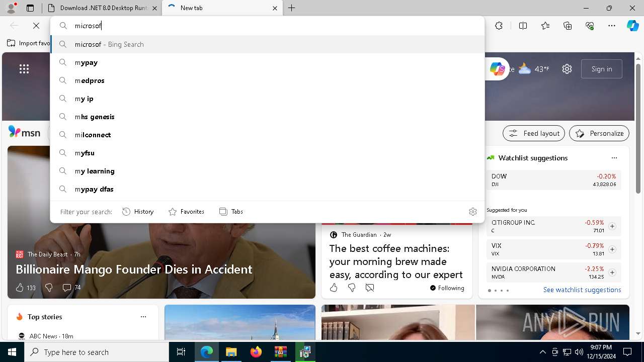Open search suggestion settings gear
Screen dimensions: 644x362
pos(472,212)
